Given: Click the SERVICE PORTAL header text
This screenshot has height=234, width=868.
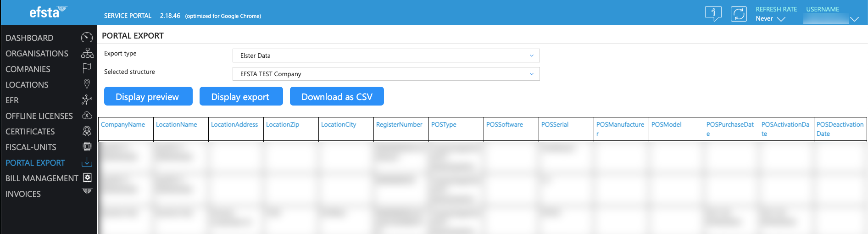Looking at the screenshot, I should (128, 16).
